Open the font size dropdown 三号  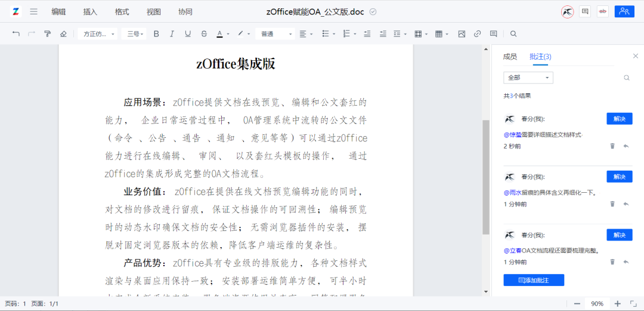[134, 34]
